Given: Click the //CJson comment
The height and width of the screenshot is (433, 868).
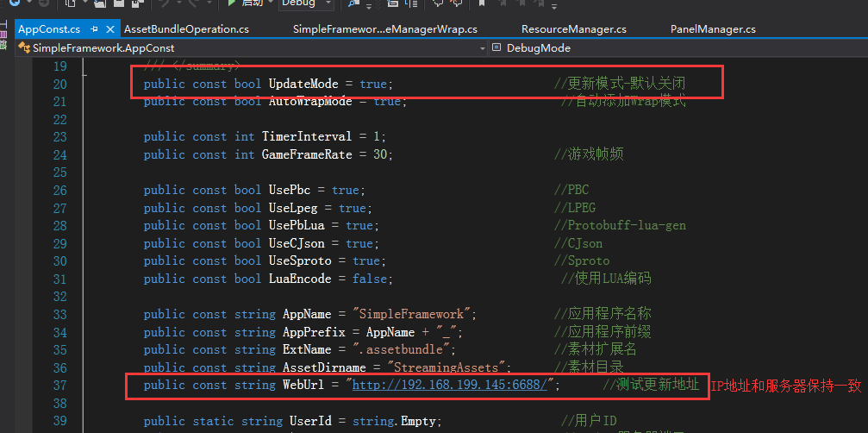Looking at the screenshot, I should [578, 243].
